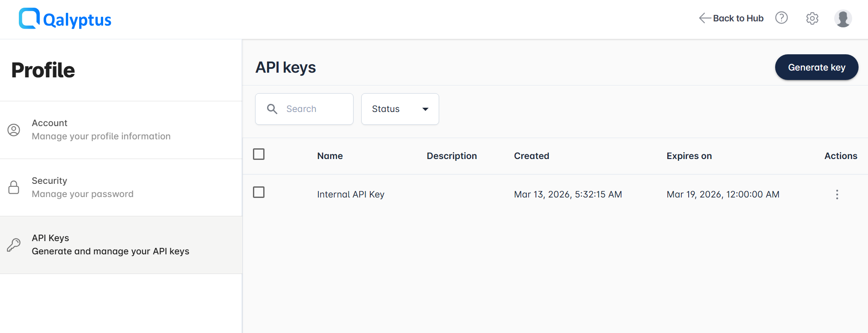Open actions menu for Internal API Key
868x333 pixels.
click(837, 194)
